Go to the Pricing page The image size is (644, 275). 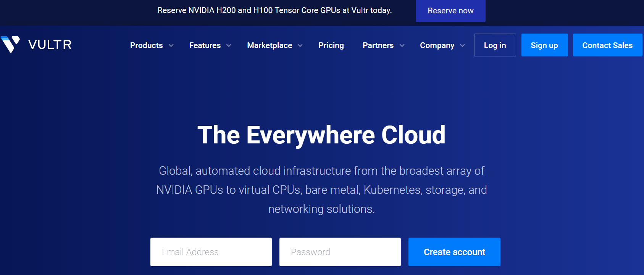tap(331, 45)
